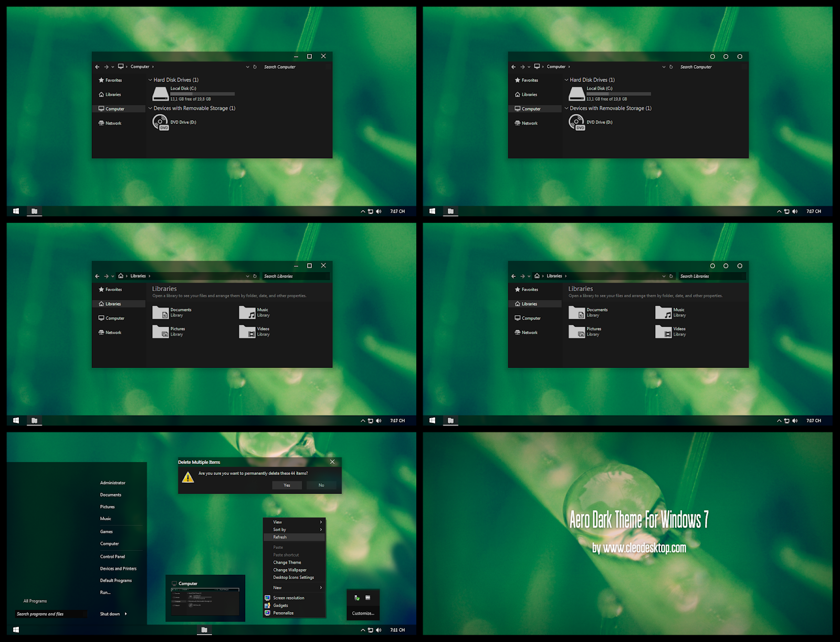Refresh the square-buttoned Libraries window address bar
This screenshot has height=642, width=840.
(x=255, y=276)
